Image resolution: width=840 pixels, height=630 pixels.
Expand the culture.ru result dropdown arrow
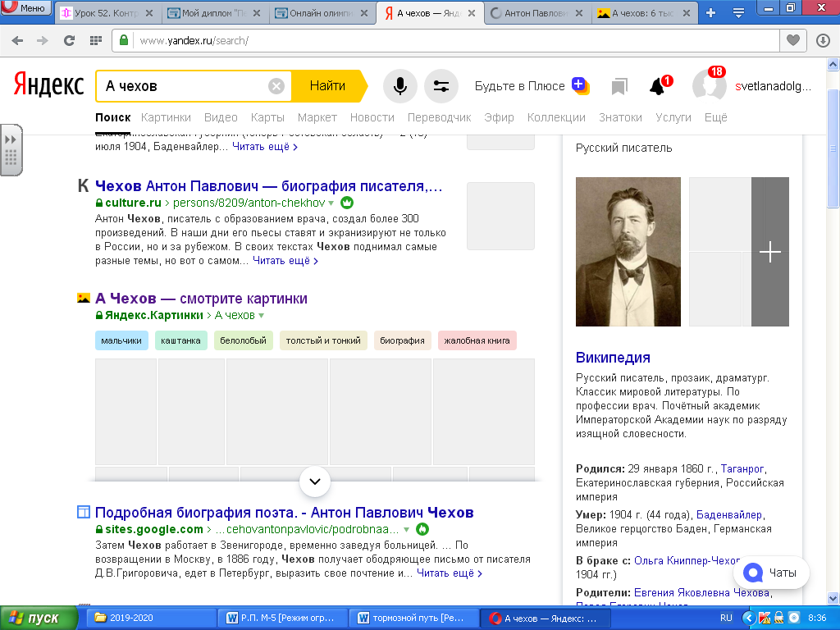click(x=331, y=203)
